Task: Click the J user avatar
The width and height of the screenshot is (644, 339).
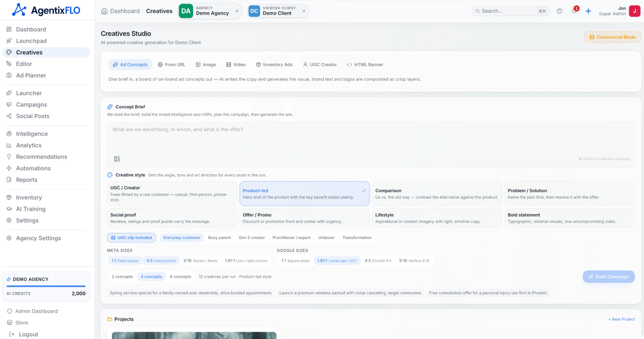Action: point(634,11)
